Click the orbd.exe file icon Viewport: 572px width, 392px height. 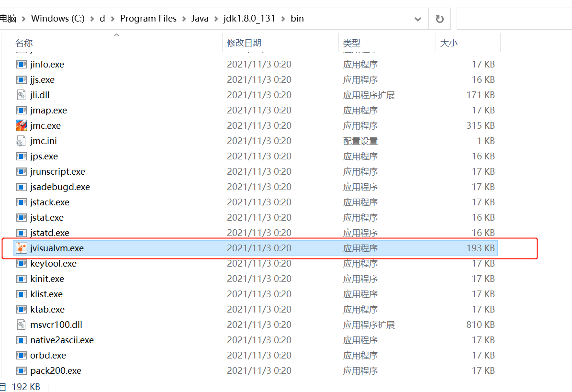tap(22, 356)
